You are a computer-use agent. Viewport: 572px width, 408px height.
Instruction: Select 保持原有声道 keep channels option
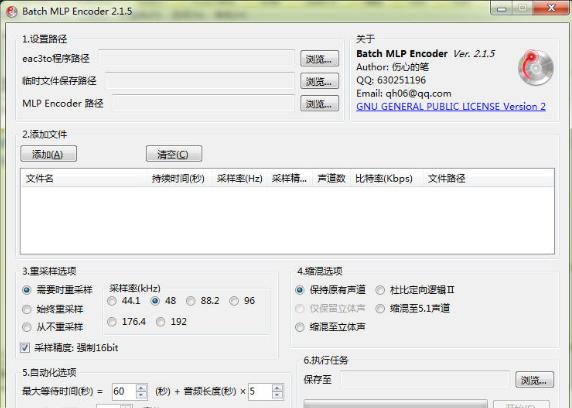click(330, 290)
